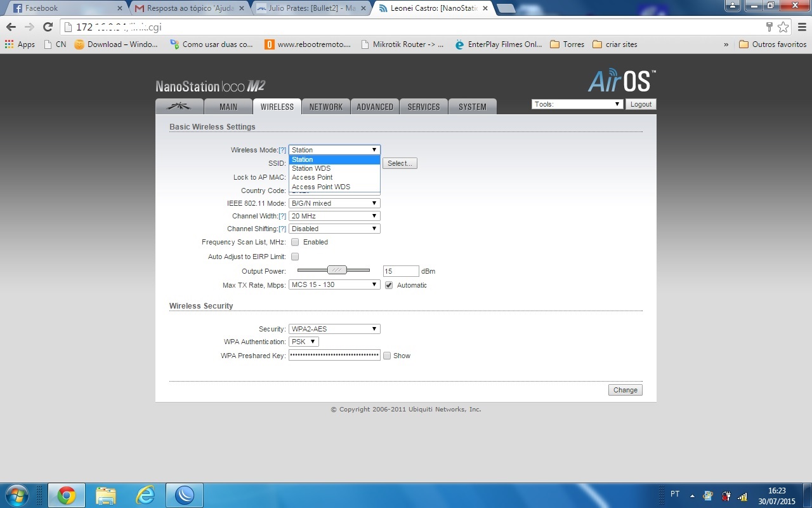Image resolution: width=812 pixels, height=508 pixels.
Task: Open the Tools dropdown
Action: point(577,104)
